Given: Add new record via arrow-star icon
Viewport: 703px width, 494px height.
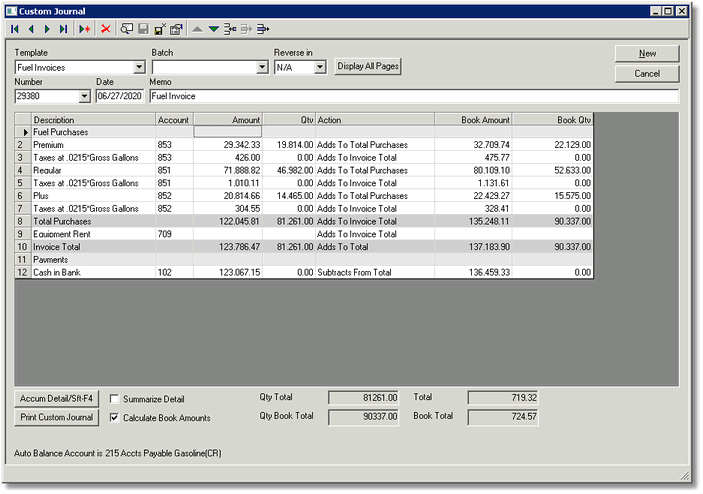Looking at the screenshot, I should (x=84, y=29).
